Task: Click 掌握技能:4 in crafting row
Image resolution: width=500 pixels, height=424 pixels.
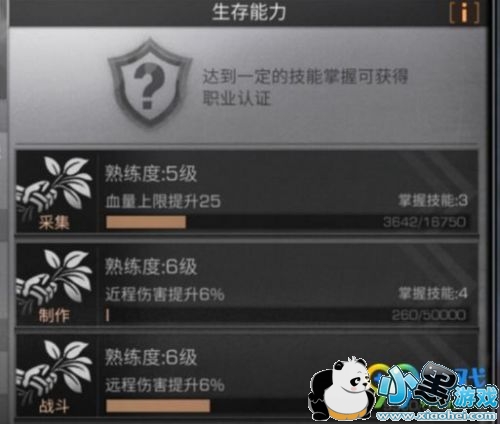Action: click(433, 294)
